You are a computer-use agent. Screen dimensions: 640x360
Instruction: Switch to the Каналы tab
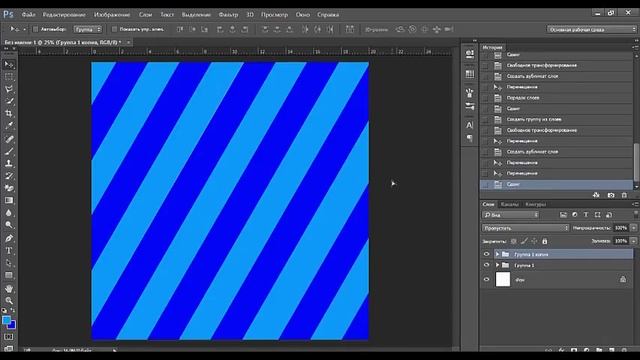(x=509, y=204)
